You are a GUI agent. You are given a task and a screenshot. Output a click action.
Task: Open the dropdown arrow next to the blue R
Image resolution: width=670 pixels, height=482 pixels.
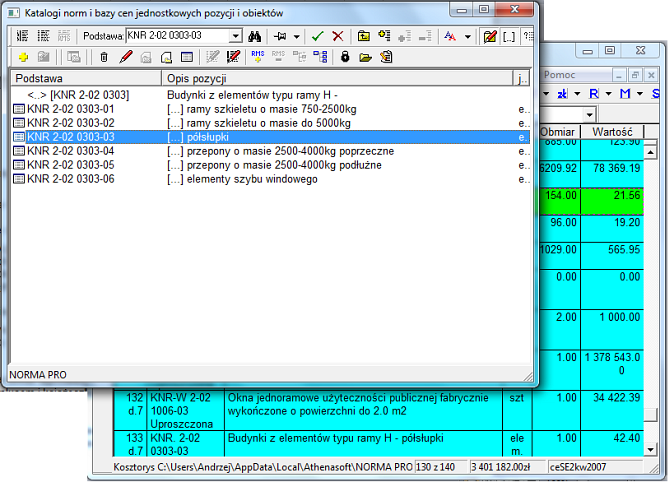(x=607, y=94)
